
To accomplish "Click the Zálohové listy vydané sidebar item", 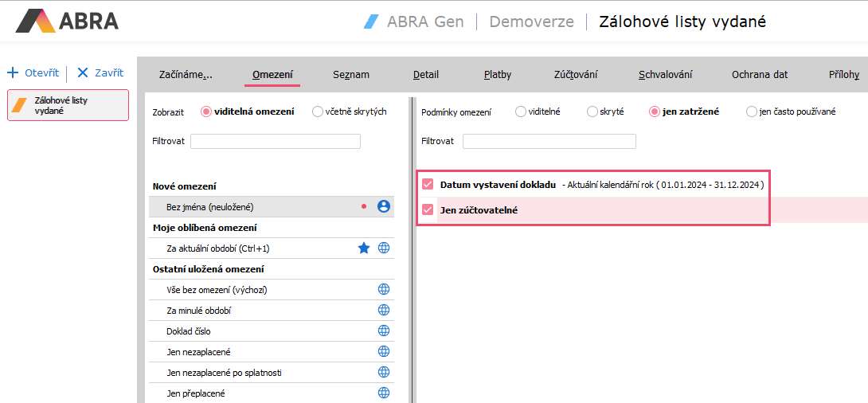I will point(68,105).
